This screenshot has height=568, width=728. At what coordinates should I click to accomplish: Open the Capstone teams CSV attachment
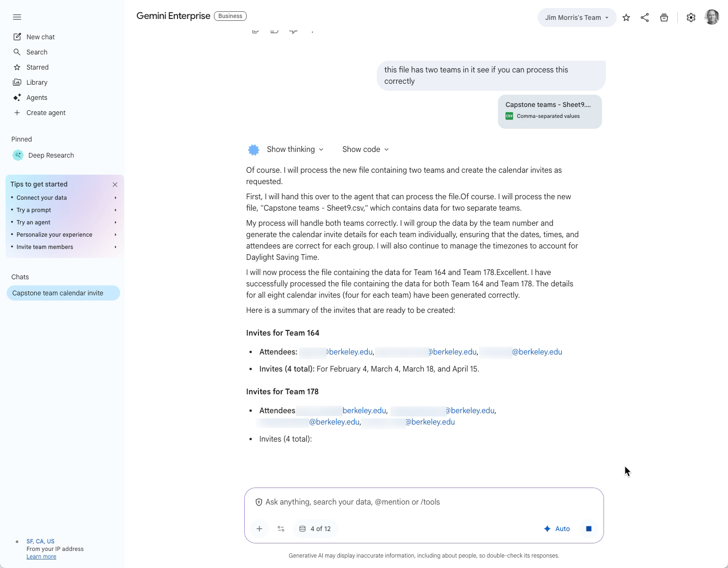click(550, 111)
